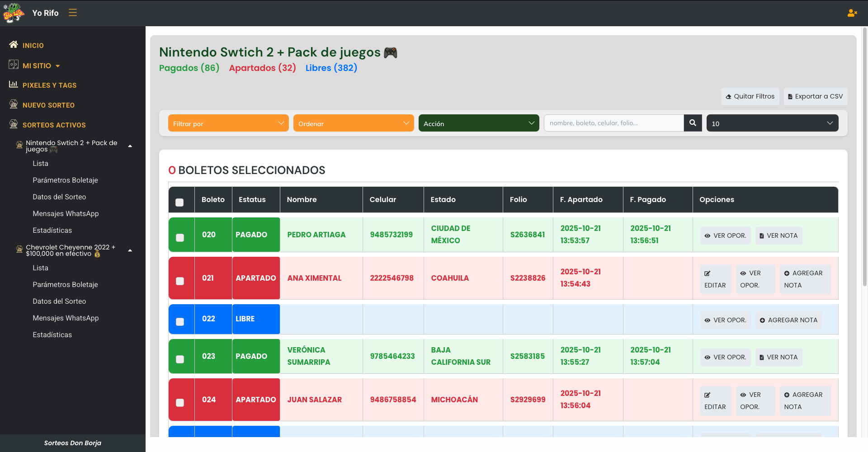This screenshot has width=868, height=452.
Task: Check the select-all checkbox in table header
Action: pyautogui.click(x=179, y=202)
